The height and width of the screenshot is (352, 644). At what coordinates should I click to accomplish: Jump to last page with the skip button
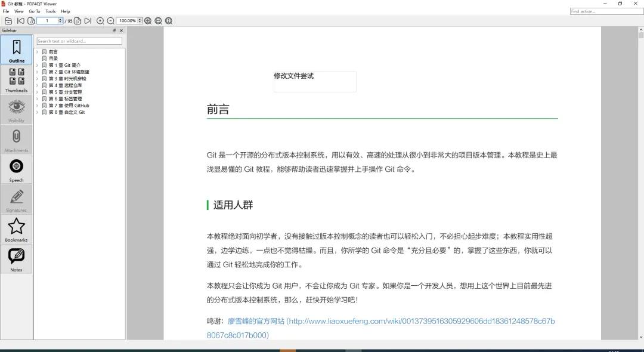[88, 21]
